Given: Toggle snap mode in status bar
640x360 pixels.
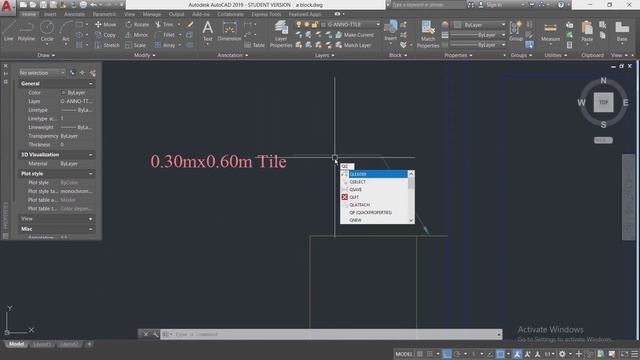Looking at the screenshot, I should [430, 354].
